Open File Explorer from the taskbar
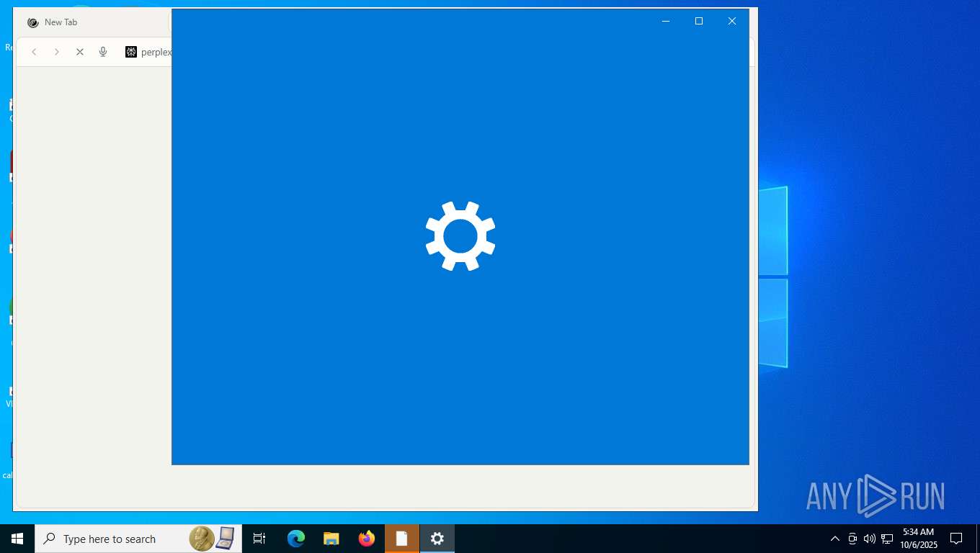980x553 pixels. point(331,539)
